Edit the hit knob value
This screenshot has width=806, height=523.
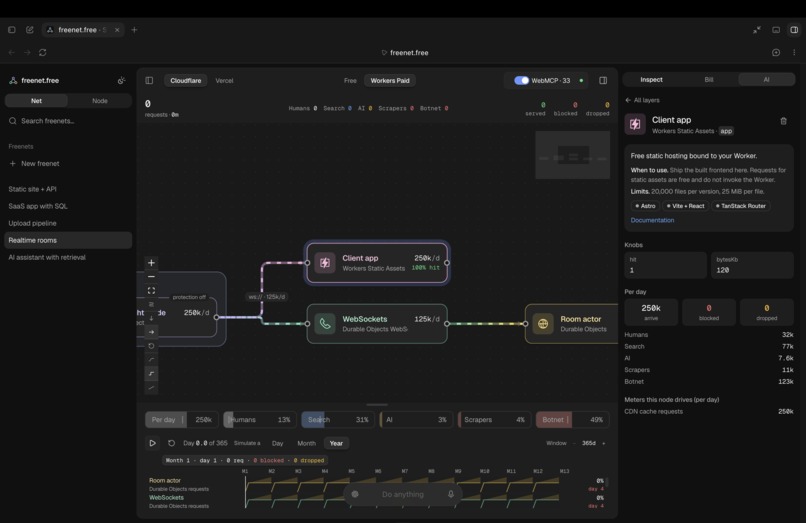tap(666, 265)
